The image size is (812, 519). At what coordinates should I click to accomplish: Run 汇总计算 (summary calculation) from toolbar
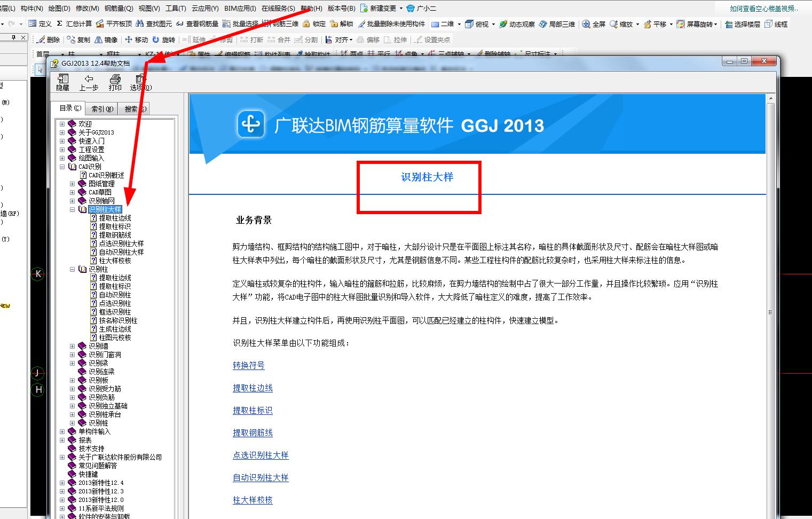pyautogui.click(x=74, y=24)
